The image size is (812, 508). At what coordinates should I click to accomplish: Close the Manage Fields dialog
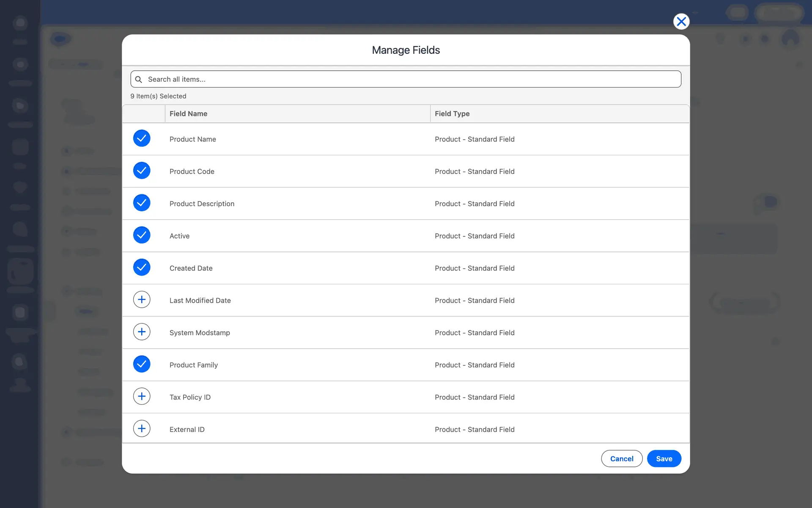point(681,22)
